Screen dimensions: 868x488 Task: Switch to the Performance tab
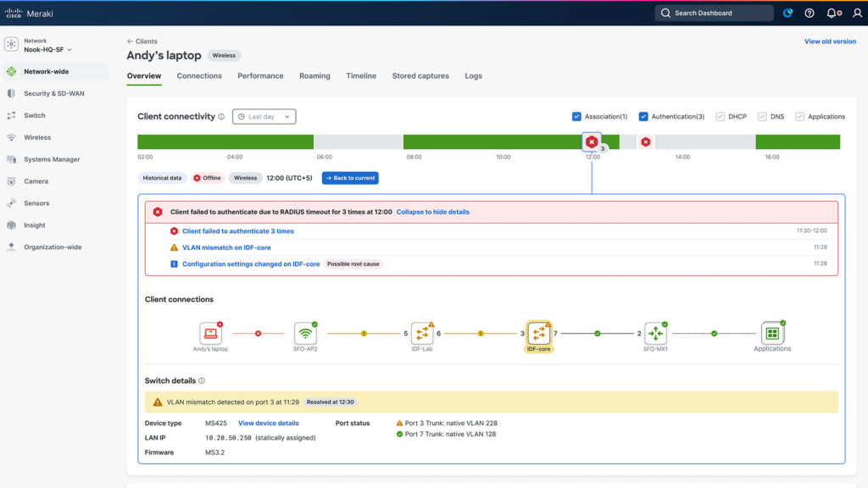[260, 75]
